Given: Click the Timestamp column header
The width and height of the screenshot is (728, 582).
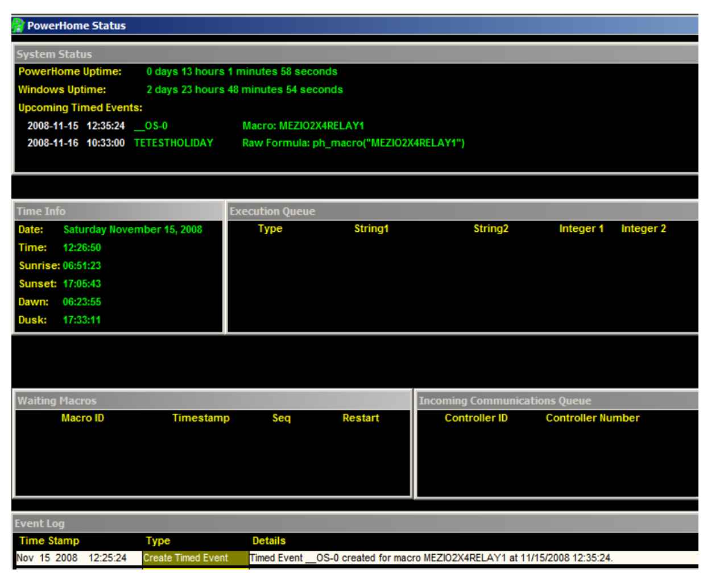Looking at the screenshot, I should pyautogui.click(x=201, y=418).
